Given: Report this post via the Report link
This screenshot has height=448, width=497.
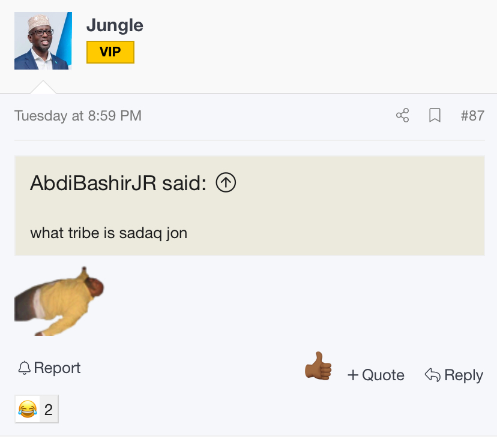Looking at the screenshot, I should 57,368.
